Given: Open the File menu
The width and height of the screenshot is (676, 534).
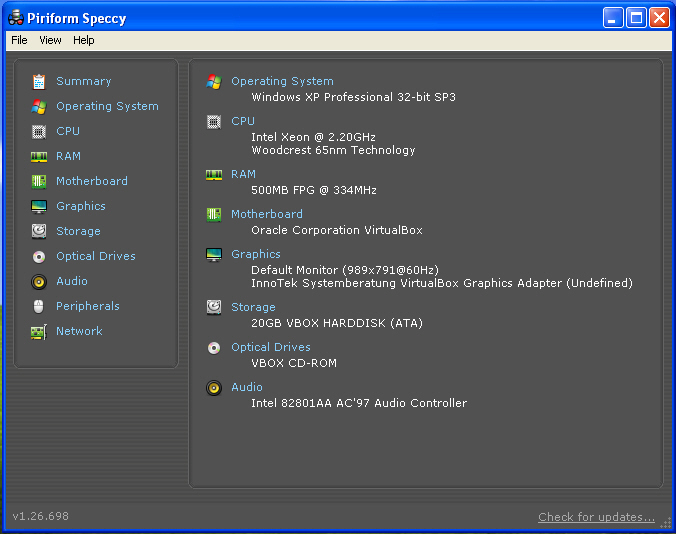Looking at the screenshot, I should (x=19, y=40).
